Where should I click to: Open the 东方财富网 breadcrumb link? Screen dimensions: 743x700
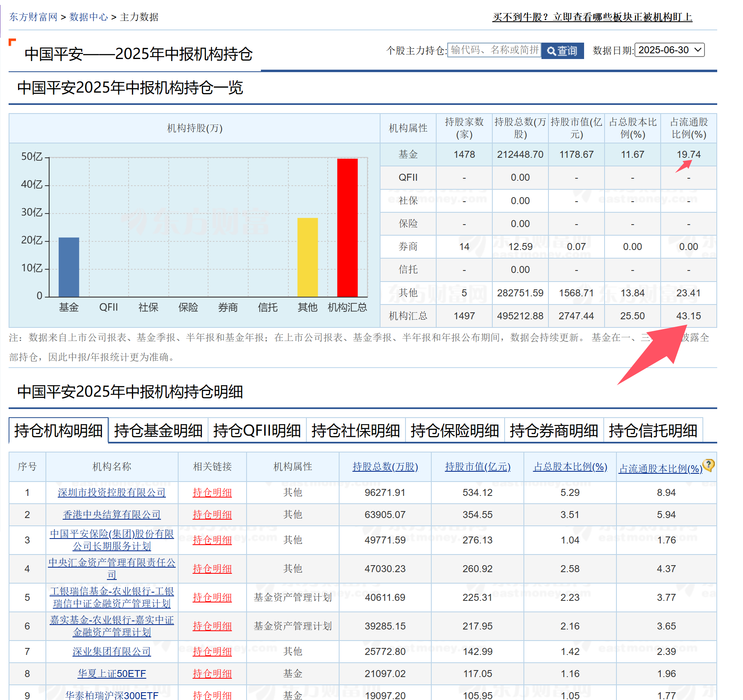(33, 17)
